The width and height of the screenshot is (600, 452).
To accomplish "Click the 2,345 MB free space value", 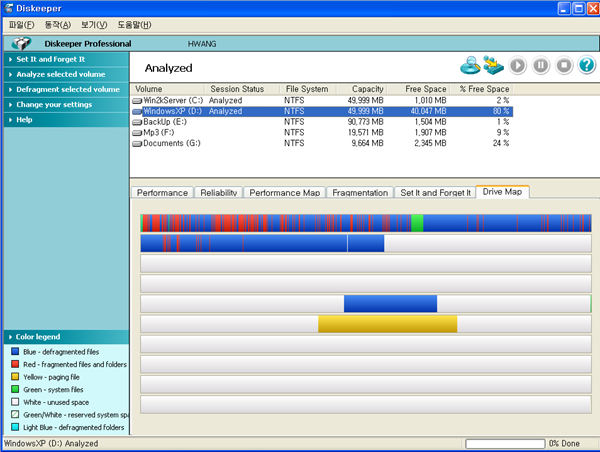I will pyautogui.click(x=430, y=144).
